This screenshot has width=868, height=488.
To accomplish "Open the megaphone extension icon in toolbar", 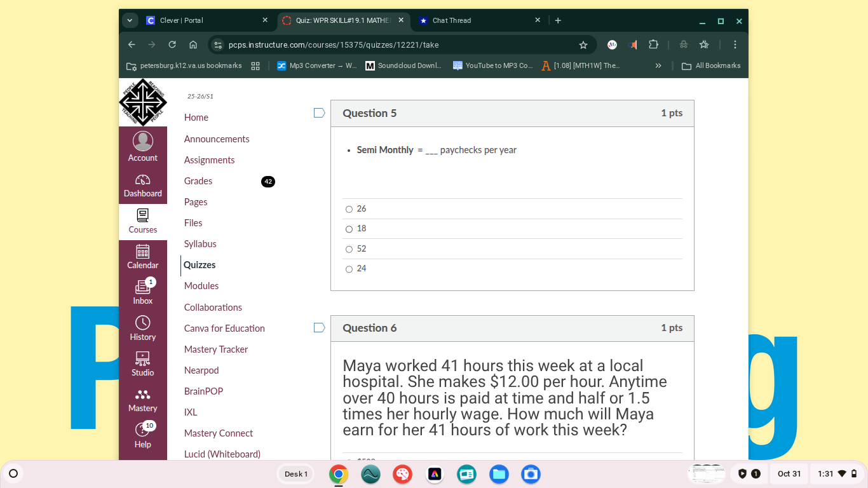I will 632,44.
